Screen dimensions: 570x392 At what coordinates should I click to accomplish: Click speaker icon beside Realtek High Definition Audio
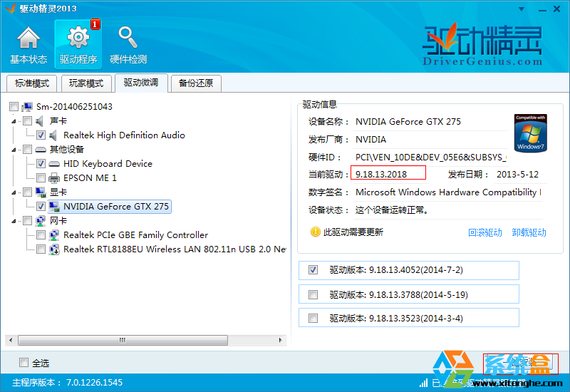coord(53,135)
